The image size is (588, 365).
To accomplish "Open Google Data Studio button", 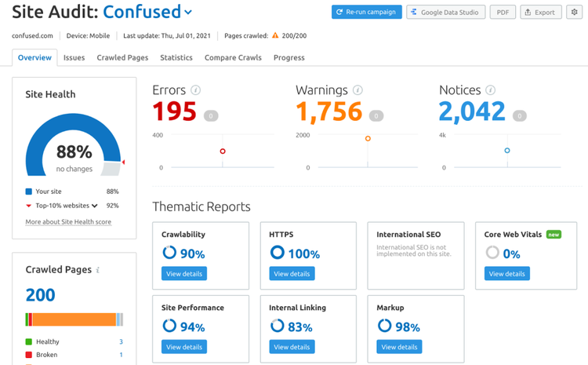I will pos(445,12).
